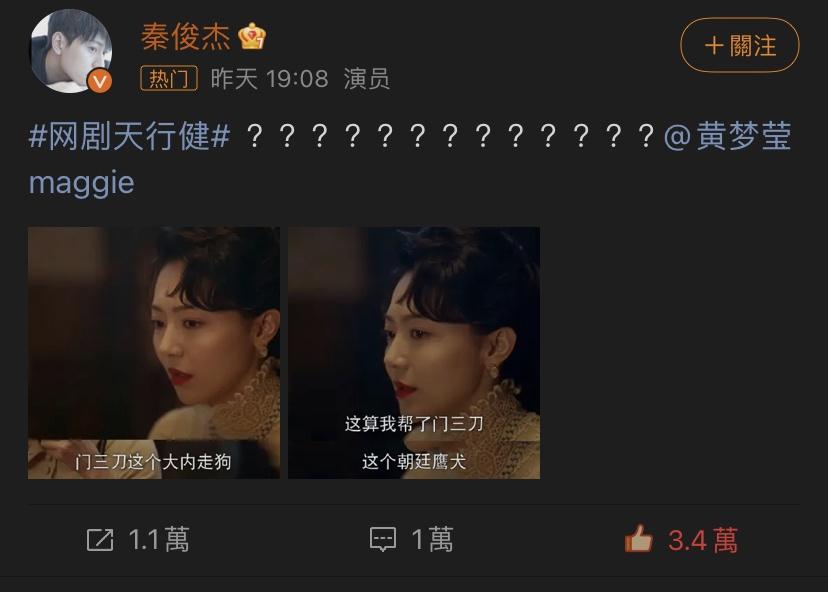Open the user's profile avatar
The height and width of the screenshot is (592, 828).
coord(71,51)
